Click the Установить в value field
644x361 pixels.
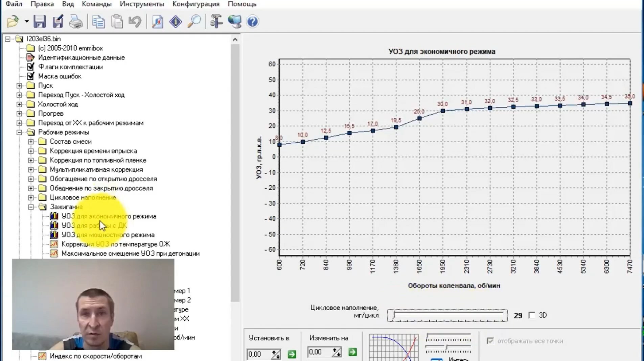pos(259,354)
